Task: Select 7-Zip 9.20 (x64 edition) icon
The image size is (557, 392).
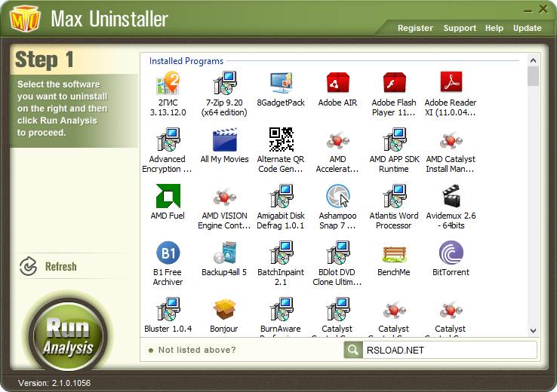Action: click(x=224, y=83)
